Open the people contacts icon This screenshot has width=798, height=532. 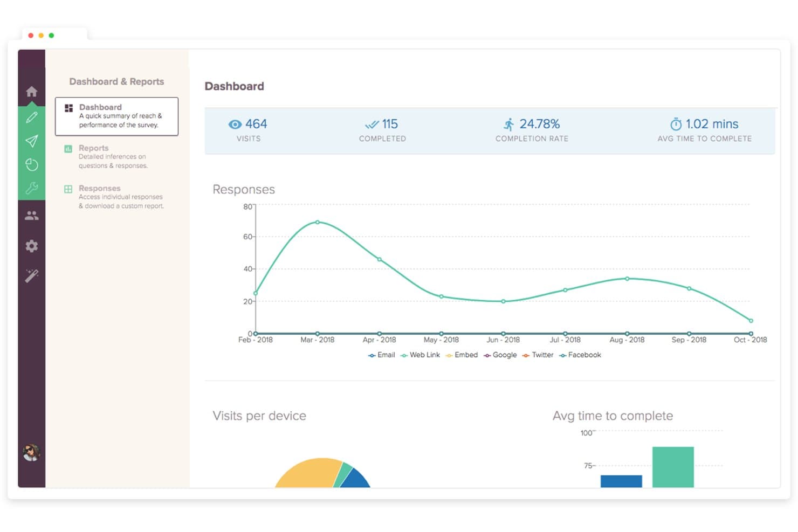tap(32, 216)
